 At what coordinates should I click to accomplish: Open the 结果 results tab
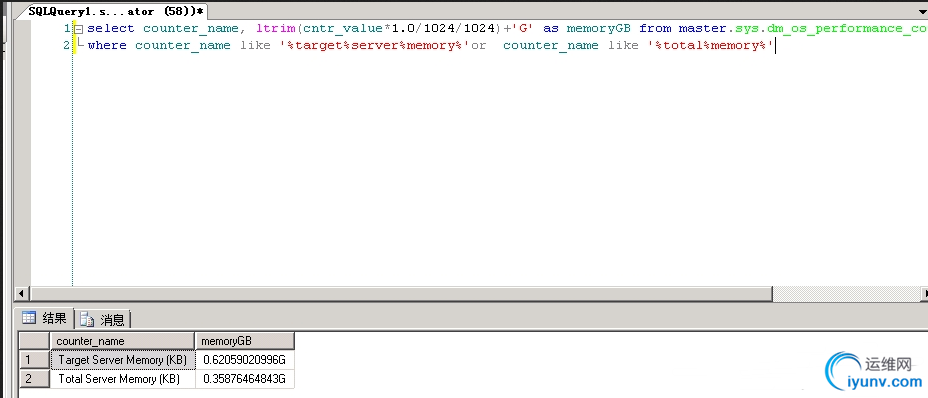pyautogui.click(x=46, y=319)
